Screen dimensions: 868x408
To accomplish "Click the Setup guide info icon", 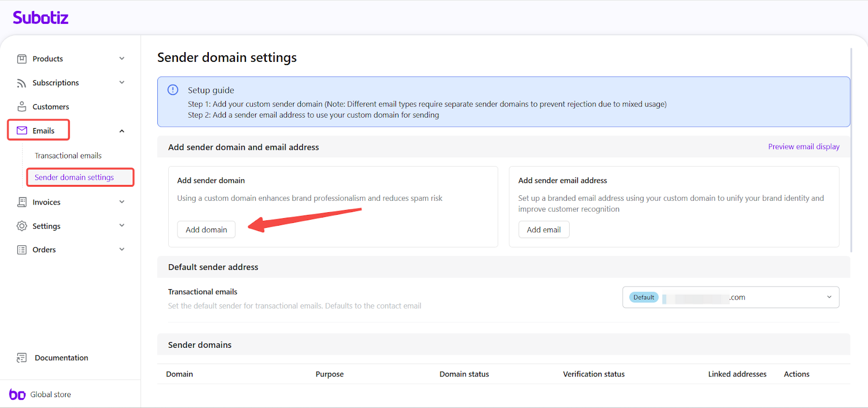I will point(173,90).
